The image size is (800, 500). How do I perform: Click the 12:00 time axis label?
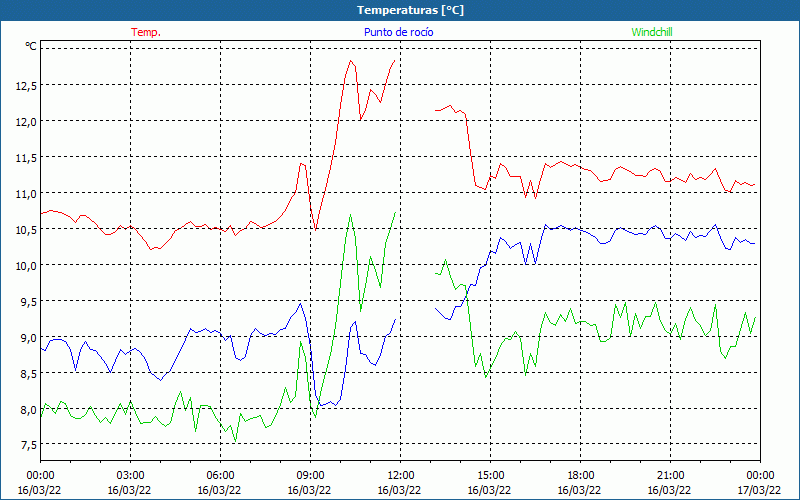(401, 476)
